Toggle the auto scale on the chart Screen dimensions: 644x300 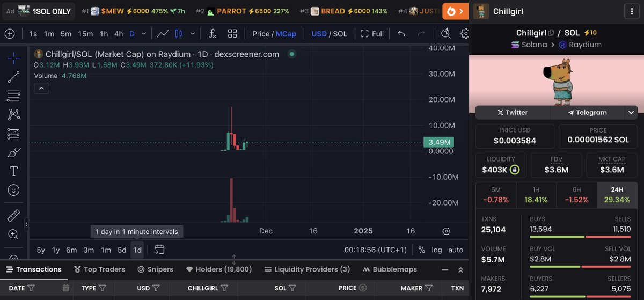tap(456, 250)
